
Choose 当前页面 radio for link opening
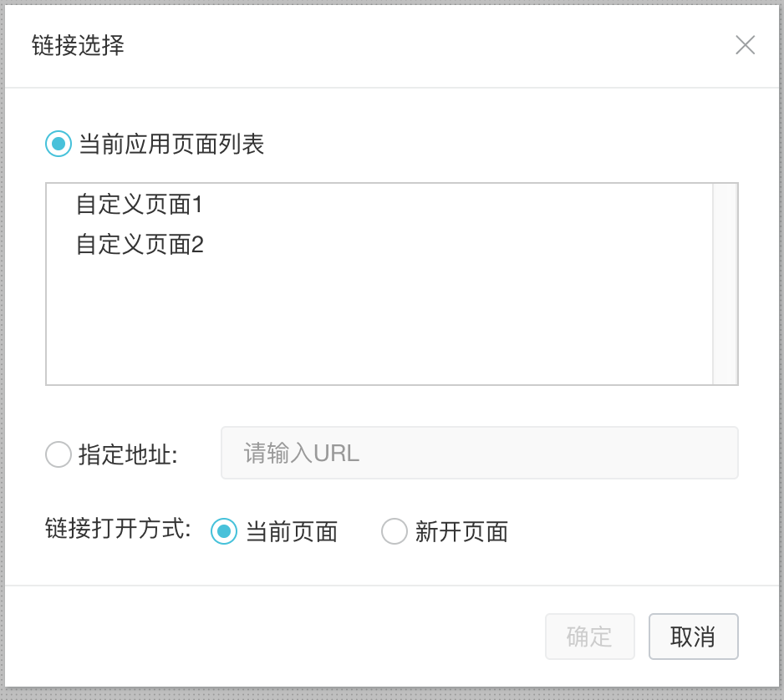pos(224,531)
